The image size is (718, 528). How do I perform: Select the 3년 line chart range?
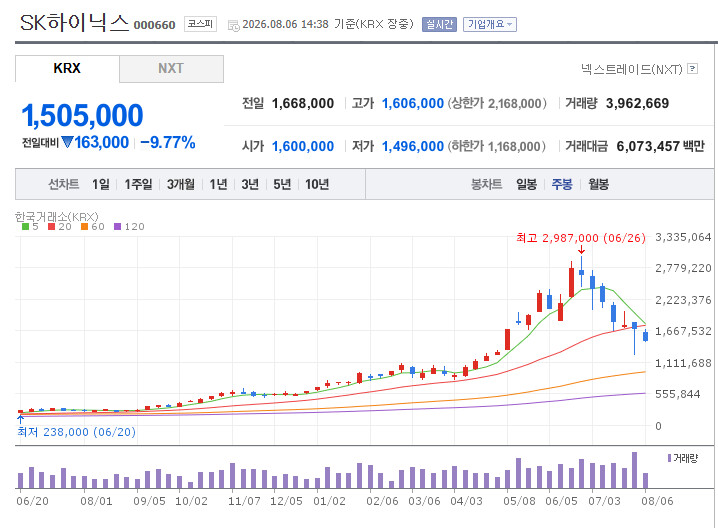pos(250,184)
